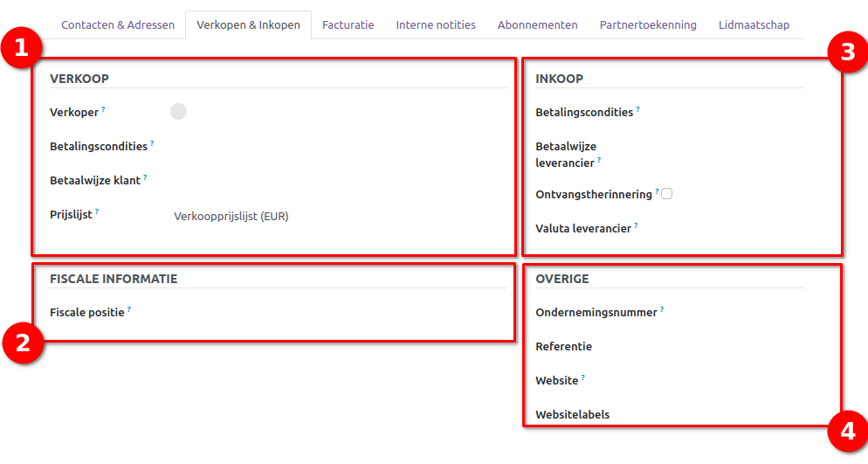The height and width of the screenshot is (464, 868).
Task: Show help for Betaalwijze leverancier
Action: coord(599,160)
